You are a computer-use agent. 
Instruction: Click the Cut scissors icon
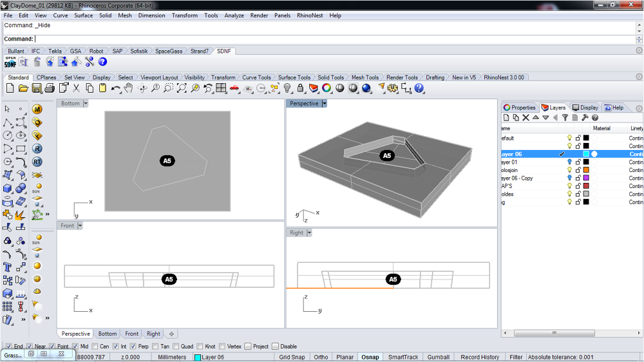pyautogui.click(x=76, y=88)
